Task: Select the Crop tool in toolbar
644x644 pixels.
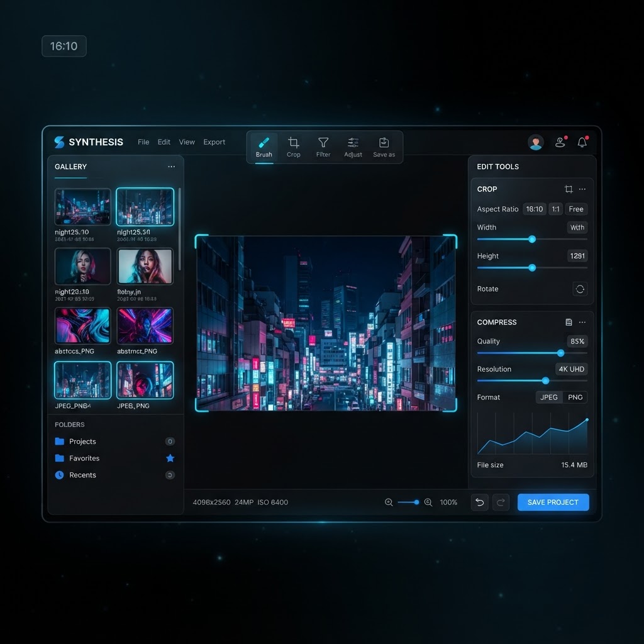Action: pyautogui.click(x=293, y=147)
